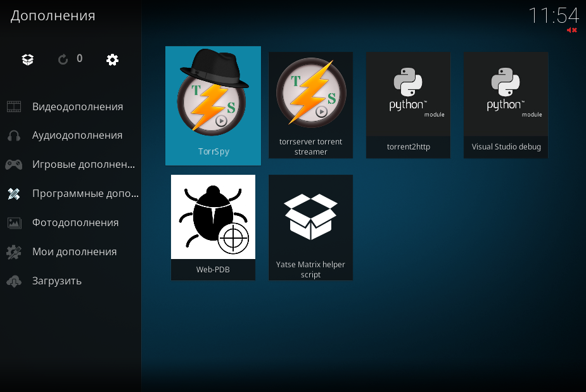Switch to Фотодополнения category

pyautogui.click(x=75, y=223)
